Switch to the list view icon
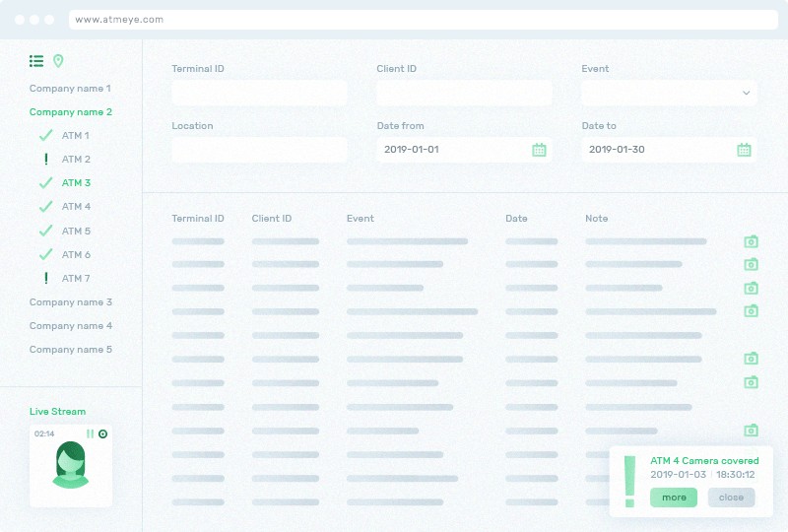Screen dimensions: 788x532 36,61
